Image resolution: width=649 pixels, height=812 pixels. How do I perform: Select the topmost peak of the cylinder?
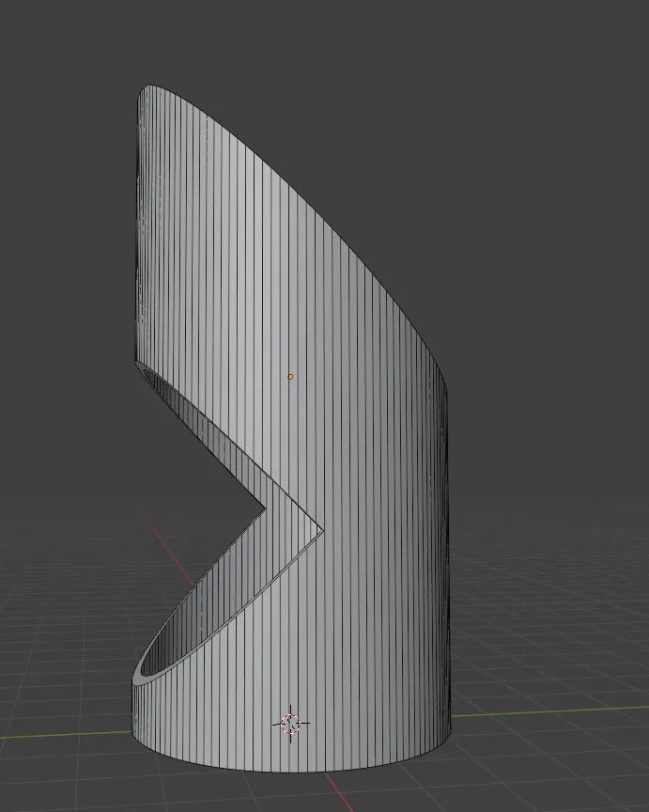coord(148,87)
